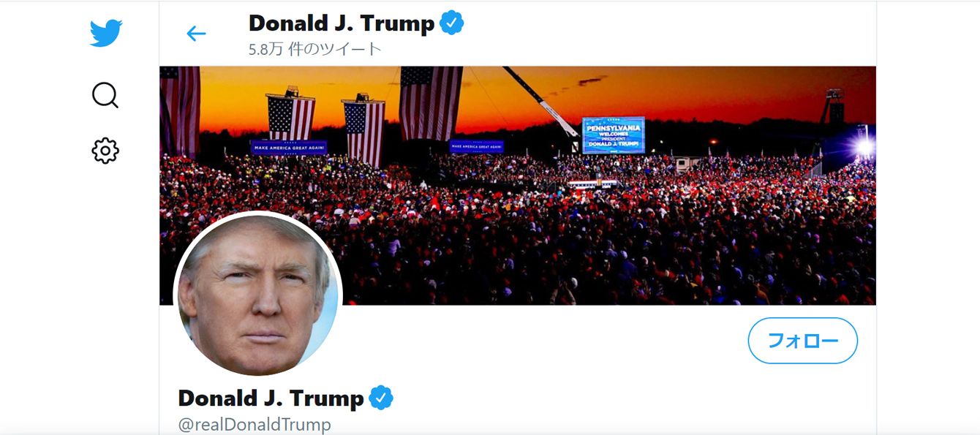
Task: Click the center Make America Great Again sign
Action: click(x=477, y=146)
